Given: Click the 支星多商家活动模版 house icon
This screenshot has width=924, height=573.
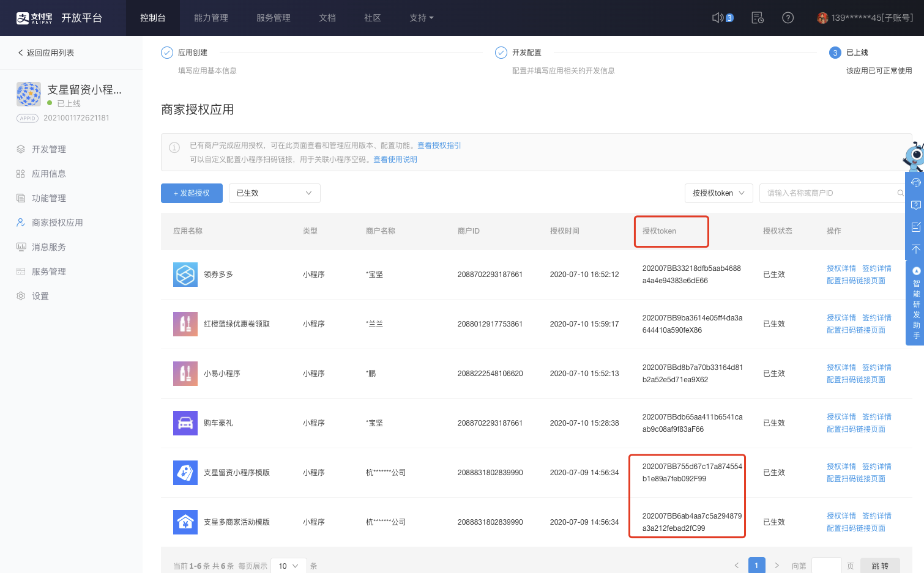Looking at the screenshot, I should click(x=185, y=522).
